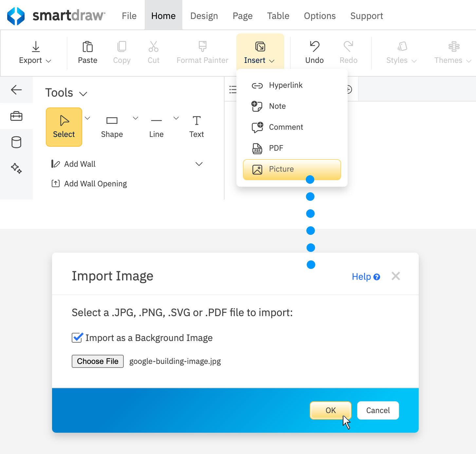The width and height of the screenshot is (476, 454).
Task: Click the Undo icon
Action: [x=314, y=47]
